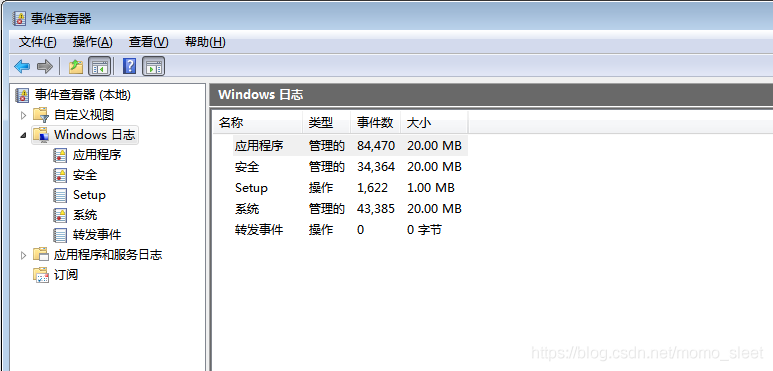Screen dimensions: 773x371
Task: Sort by 名称 column header
Action: tap(257, 123)
